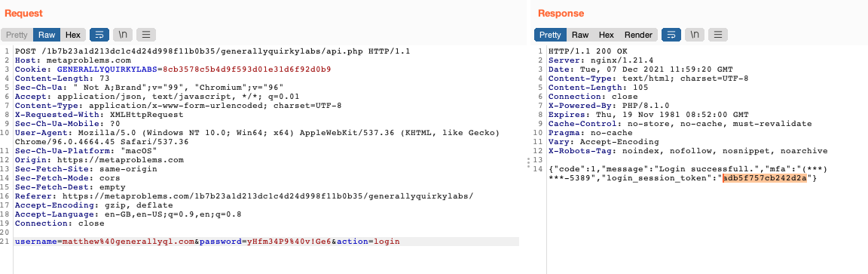This screenshot has height=274, width=868.
Task: Switch Response view to Raw tab
Action: pos(580,35)
